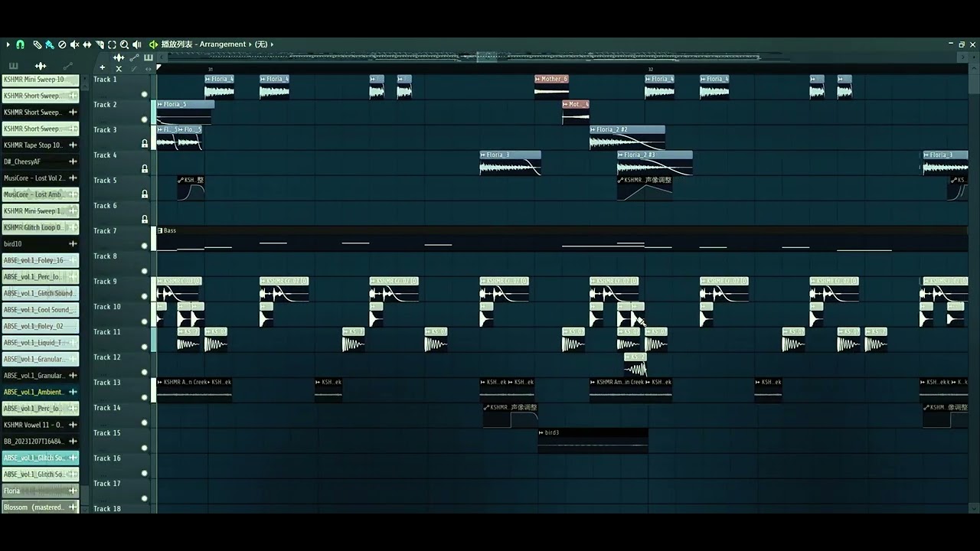The image size is (980, 551).
Task: Select the Select tool
Action: click(112, 44)
